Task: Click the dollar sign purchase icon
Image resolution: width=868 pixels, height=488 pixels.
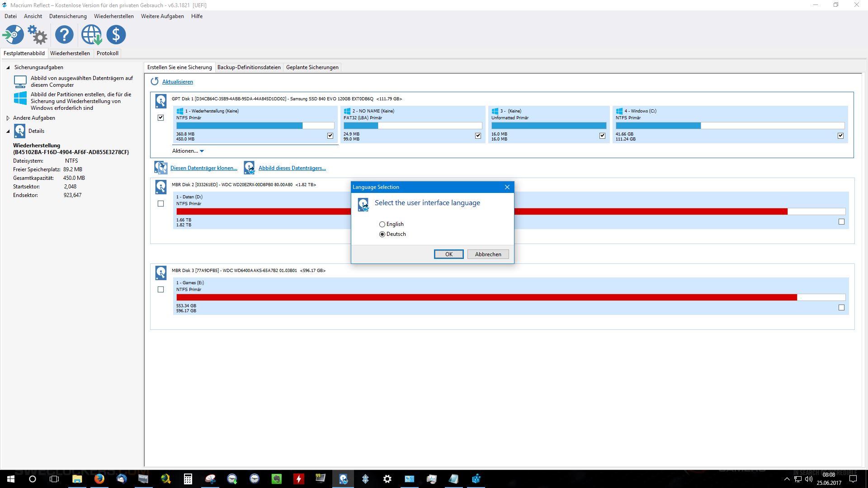Action: pyautogui.click(x=116, y=35)
